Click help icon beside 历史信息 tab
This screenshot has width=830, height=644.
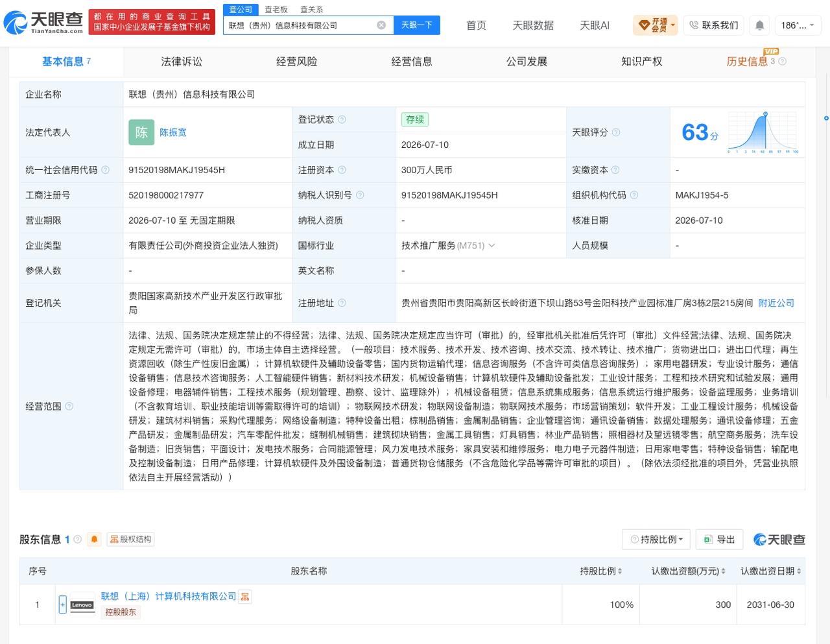click(782, 62)
